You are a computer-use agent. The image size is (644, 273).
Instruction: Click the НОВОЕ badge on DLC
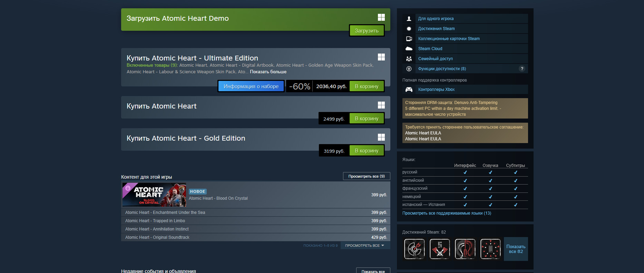pos(197,191)
